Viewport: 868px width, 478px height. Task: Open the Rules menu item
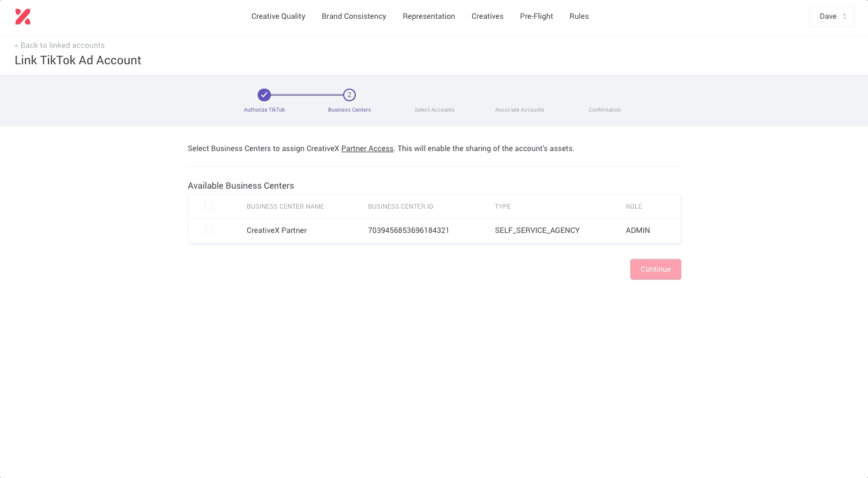(579, 16)
